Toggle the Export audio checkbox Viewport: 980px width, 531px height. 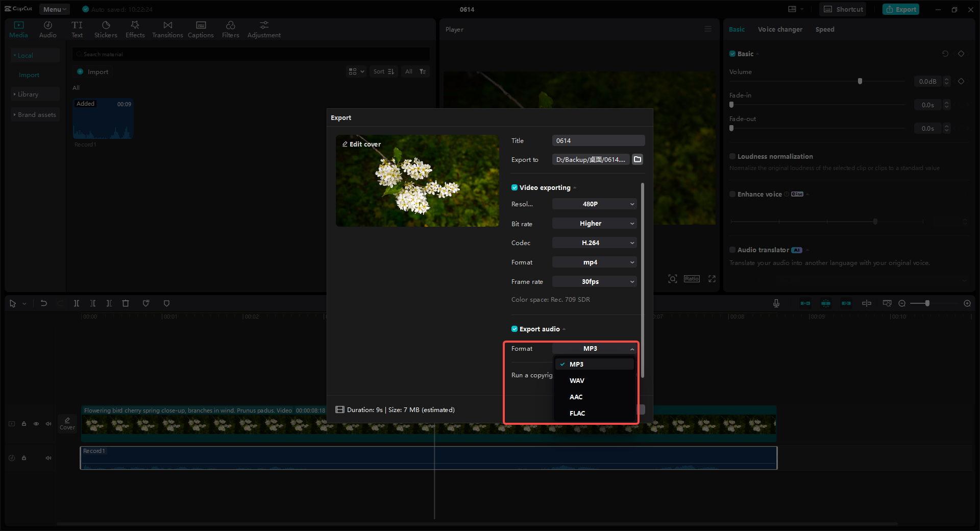514,329
